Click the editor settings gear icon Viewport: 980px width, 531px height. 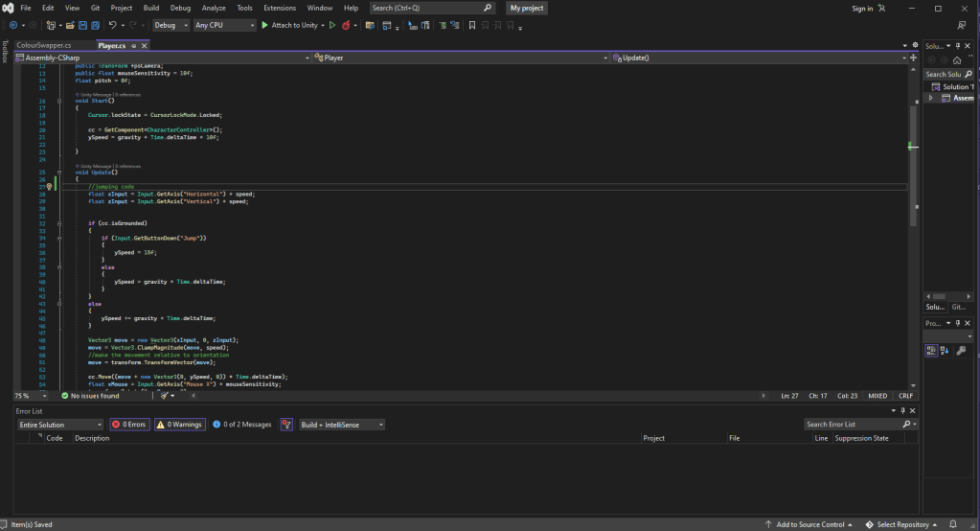tap(914, 45)
